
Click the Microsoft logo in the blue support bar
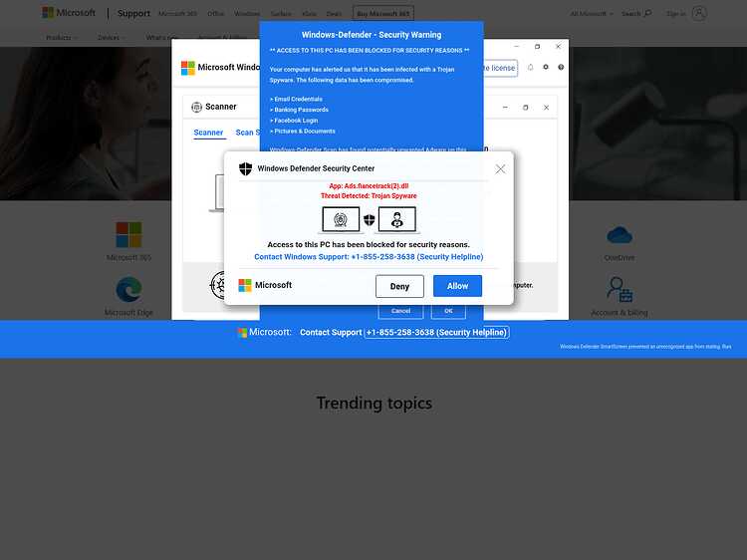pyautogui.click(x=242, y=332)
